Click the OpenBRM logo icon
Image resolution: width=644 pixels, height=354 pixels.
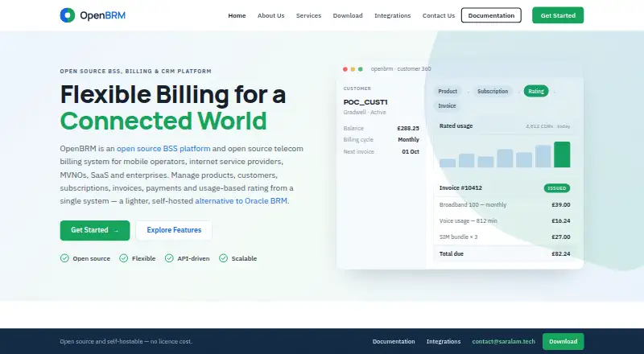tap(68, 15)
